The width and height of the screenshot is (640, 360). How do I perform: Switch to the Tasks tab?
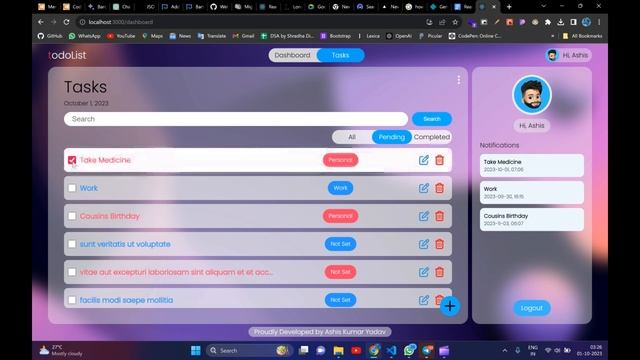click(340, 55)
